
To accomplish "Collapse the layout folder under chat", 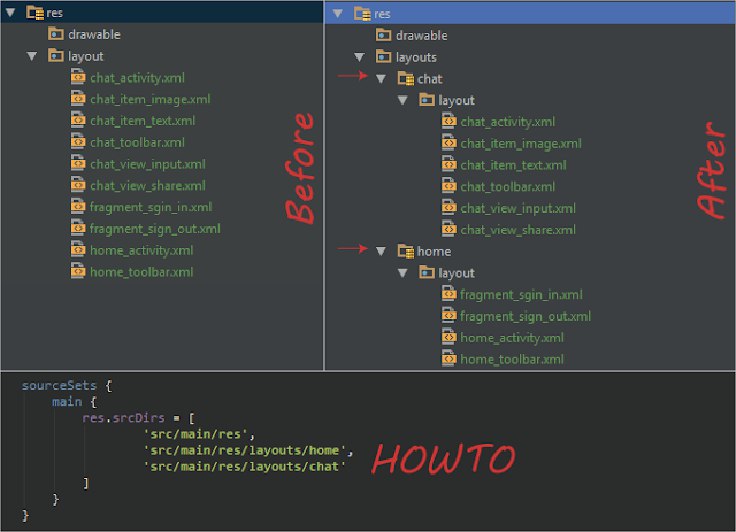I will pos(402,100).
